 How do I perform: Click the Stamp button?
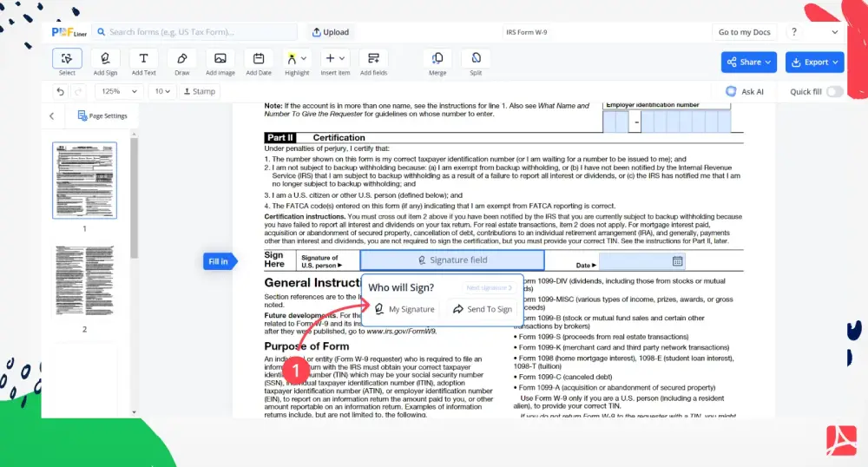pos(200,91)
